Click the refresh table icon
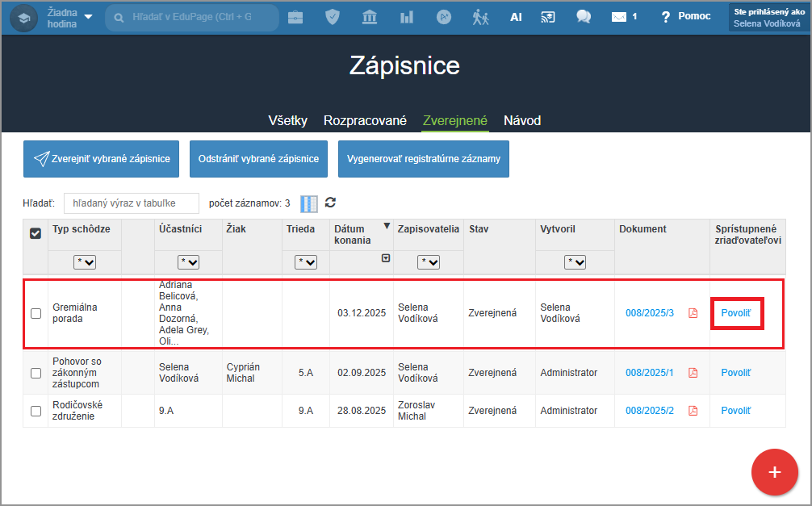812x506 pixels. click(x=330, y=203)
